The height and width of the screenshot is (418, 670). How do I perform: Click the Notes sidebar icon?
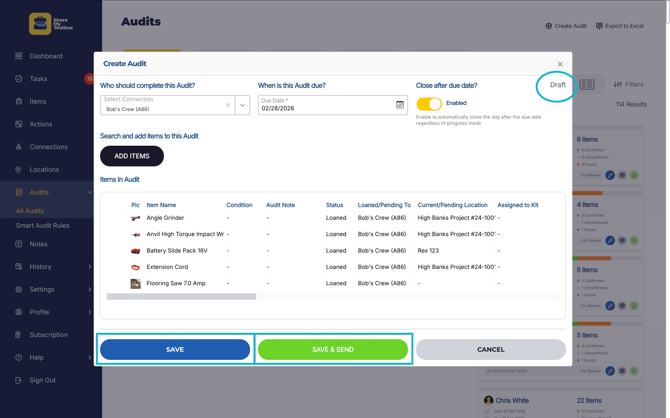coord(18,244)
